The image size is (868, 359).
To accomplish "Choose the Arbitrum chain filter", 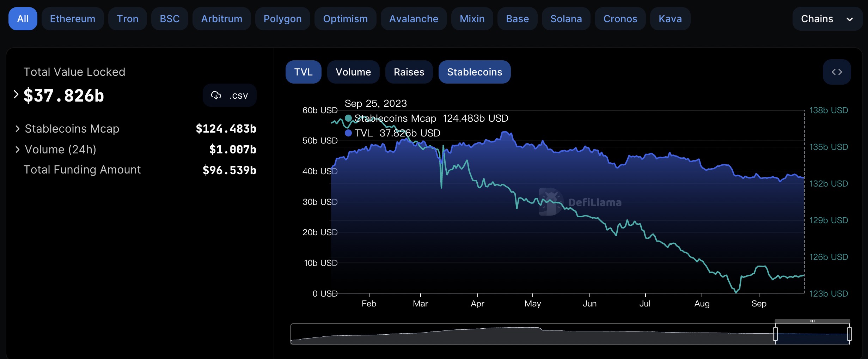I will (x=221, y=19).
